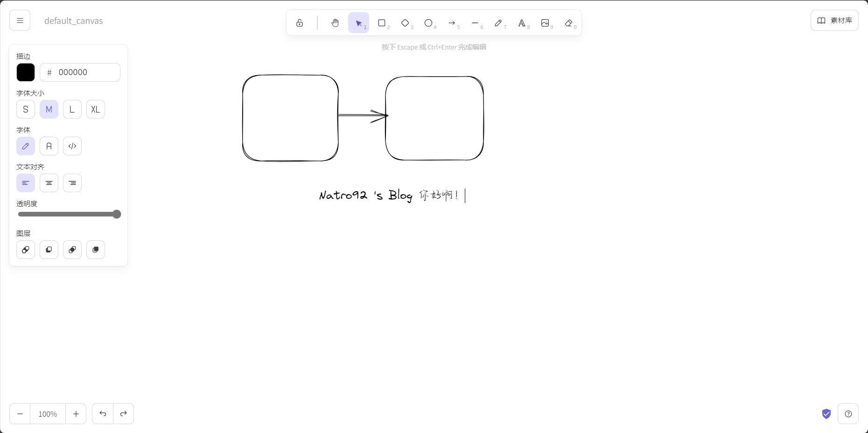868x433 pixels.
Task: Set font size to S
Action: pyautogui.click(x=26, y=109)
